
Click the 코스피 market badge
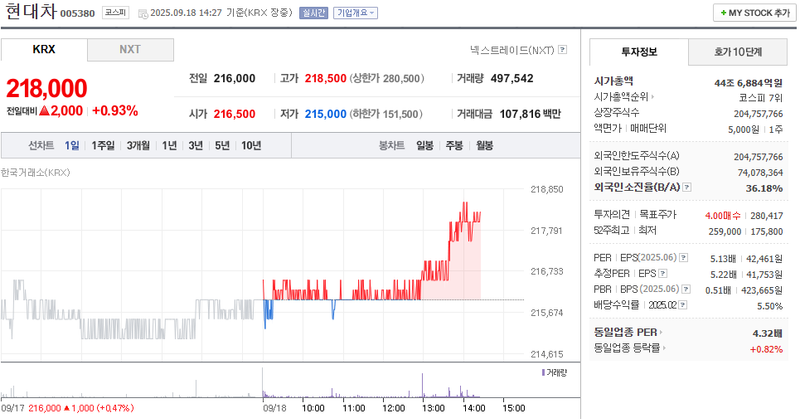pyautogui.click(x=115, y=12)
